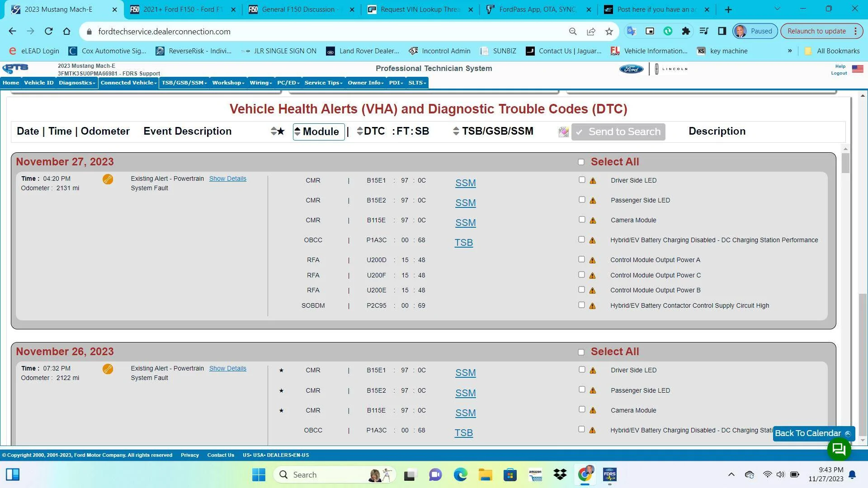This screenshot has height=488, width=868.
Task: Open browser side panel icon
Action: 722,31
